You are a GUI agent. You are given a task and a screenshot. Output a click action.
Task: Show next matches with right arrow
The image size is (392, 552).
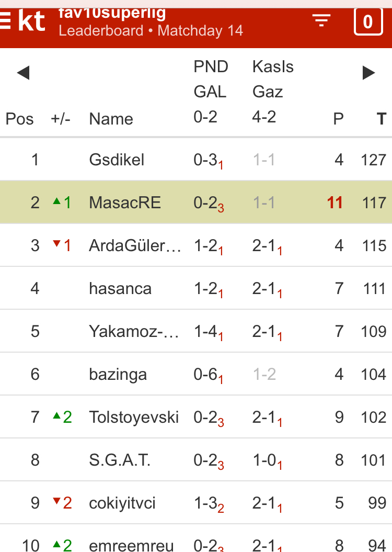369,73
